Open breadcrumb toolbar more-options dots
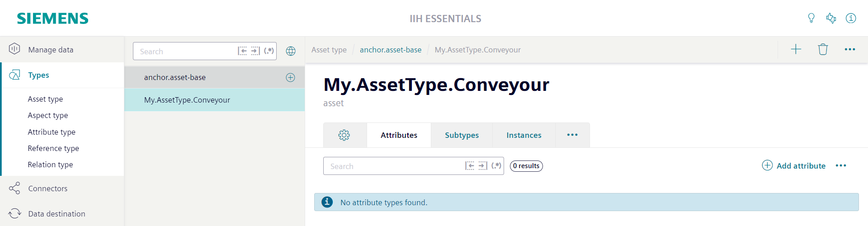This screenshot has width=868, height=226. (x=850, y=49)
